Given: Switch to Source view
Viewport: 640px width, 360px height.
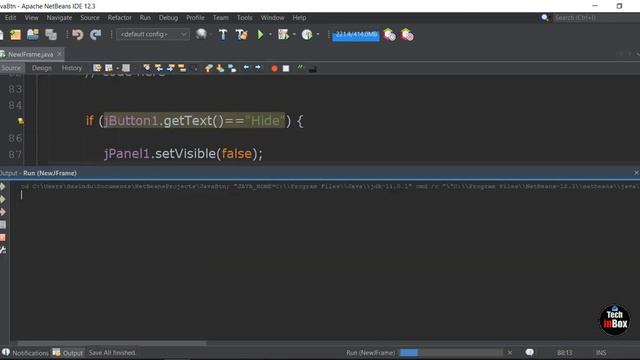Looking at the screenshot, I should (x=11, y=68).
